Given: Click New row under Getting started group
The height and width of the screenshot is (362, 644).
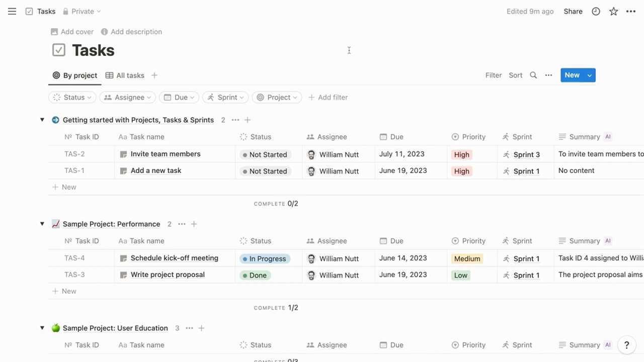Looking at the screenshot, I should pyautogui.click(x=64, y=187).
